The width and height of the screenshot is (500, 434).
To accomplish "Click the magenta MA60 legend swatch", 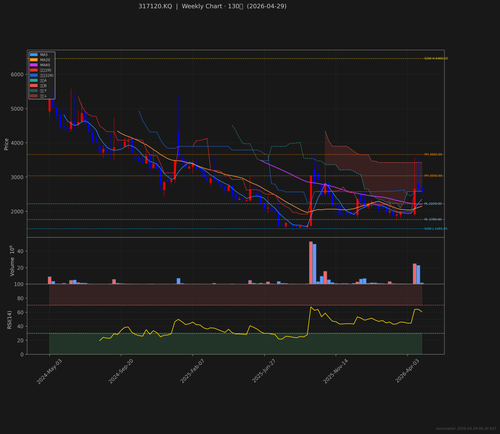I will point(34,65).
